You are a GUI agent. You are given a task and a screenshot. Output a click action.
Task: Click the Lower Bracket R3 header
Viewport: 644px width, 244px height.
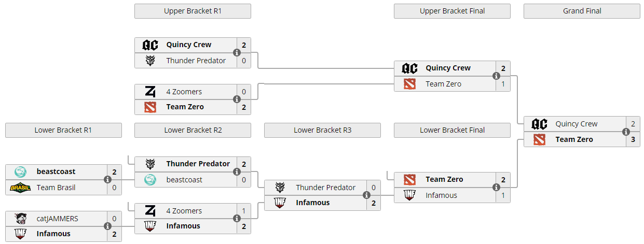(x=322, y=130)
